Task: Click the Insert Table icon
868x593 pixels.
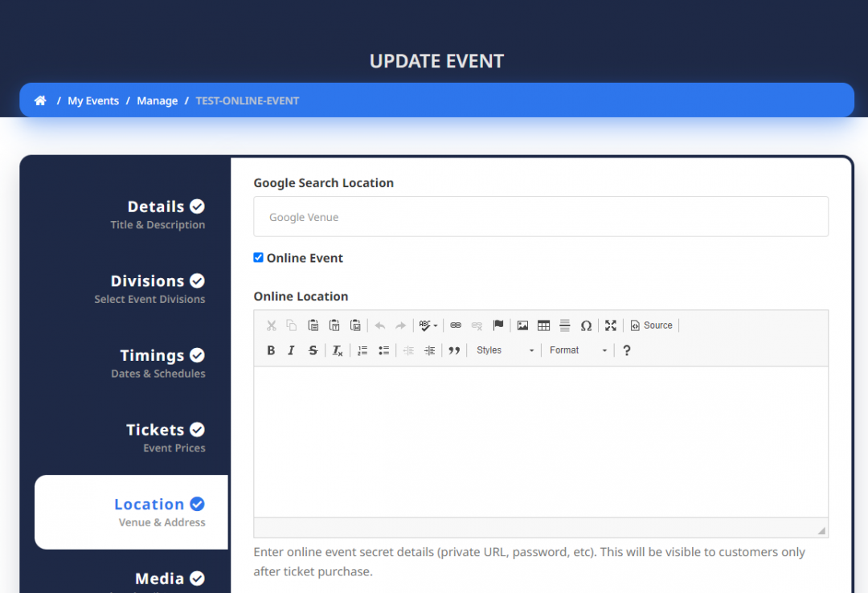Action: point(543,325)
